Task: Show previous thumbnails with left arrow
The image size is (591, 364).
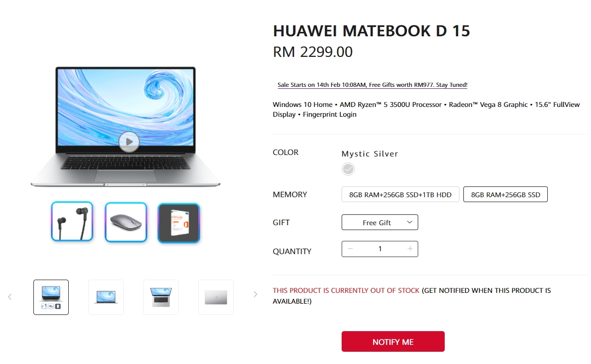Action: point(10,297)
